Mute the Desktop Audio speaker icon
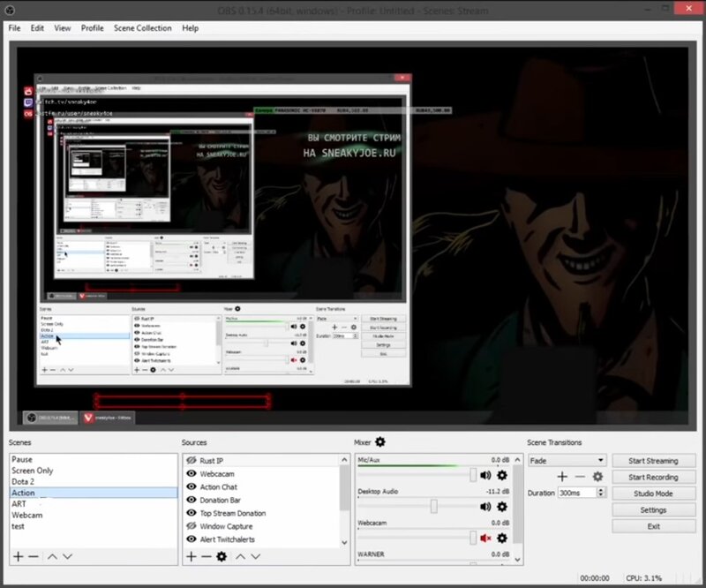The image size is (706, 588). [485, 507]
